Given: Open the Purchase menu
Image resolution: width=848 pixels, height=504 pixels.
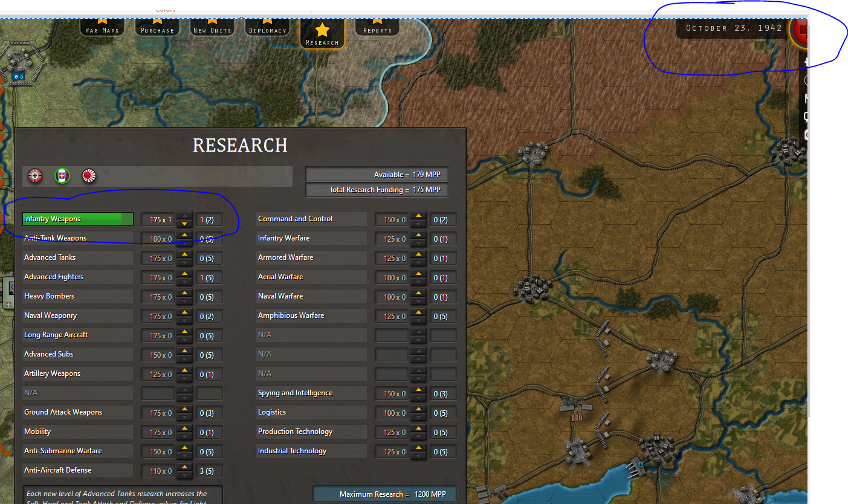Looking at the screenshot, I should (x=157, y=28).
